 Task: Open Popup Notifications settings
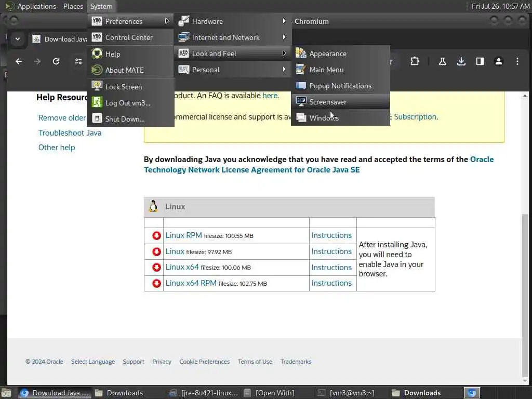[x=340, y=86]
